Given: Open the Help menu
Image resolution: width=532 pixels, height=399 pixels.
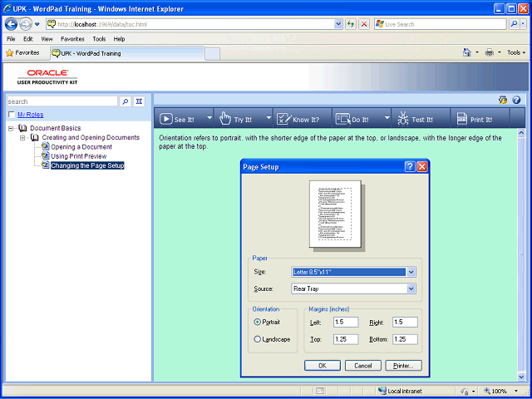Looking at the screenshot, I should [119, 39].
